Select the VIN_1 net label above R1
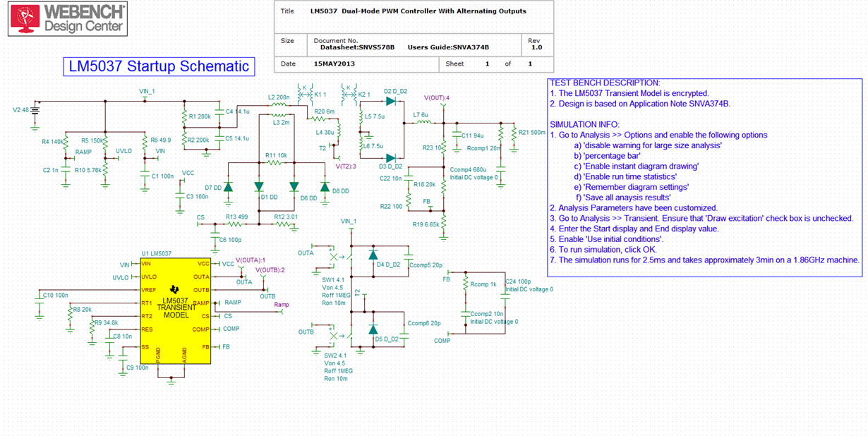 146,92
